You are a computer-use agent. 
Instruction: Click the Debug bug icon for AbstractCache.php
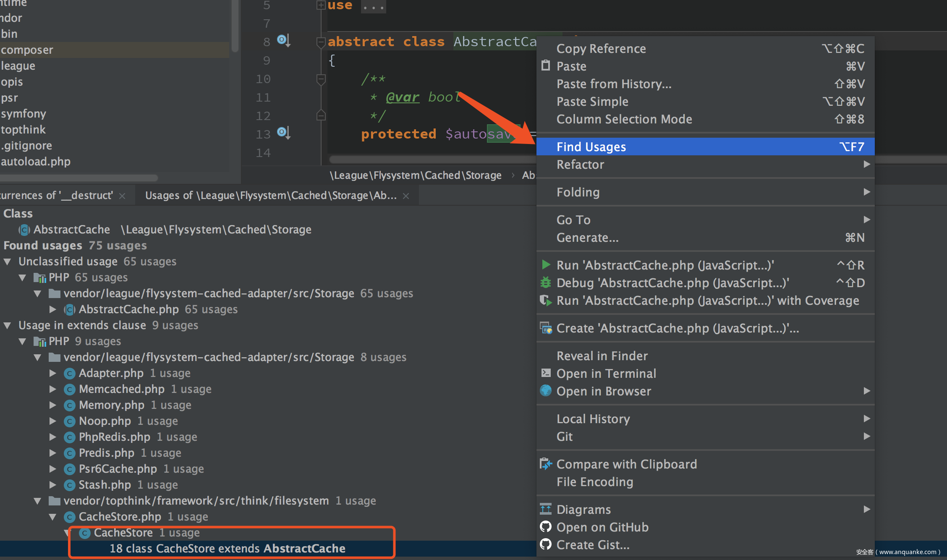click(546, 283)
